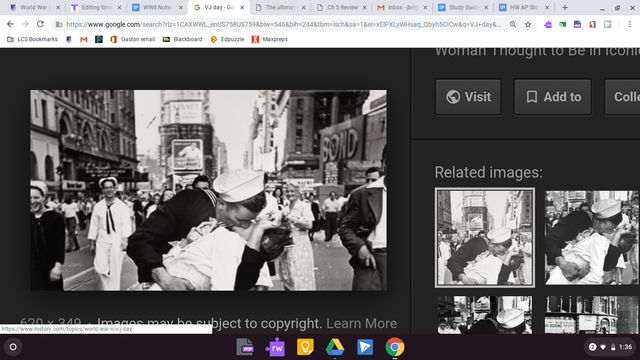Image resolution: width=640 pixels, height=360 pixels.
Task: Open the Read&Write puzzle app in shelf
Action: 276,347
